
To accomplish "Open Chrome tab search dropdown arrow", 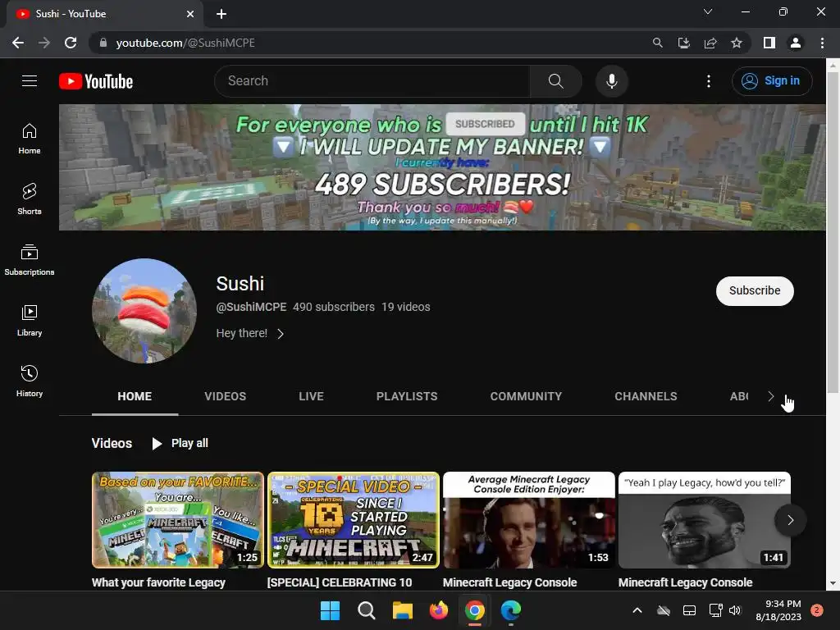I will click(708, 11).
